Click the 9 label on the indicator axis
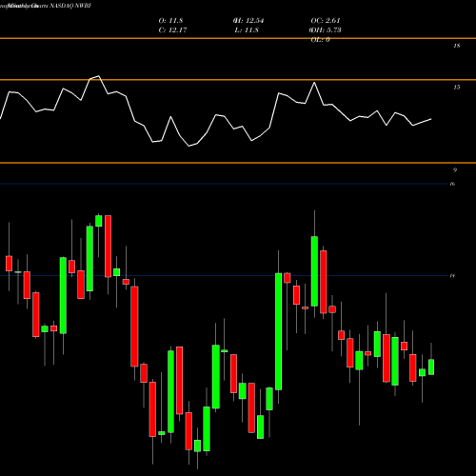The width and height of the screenshot is (476, 476). coord(455,170)
